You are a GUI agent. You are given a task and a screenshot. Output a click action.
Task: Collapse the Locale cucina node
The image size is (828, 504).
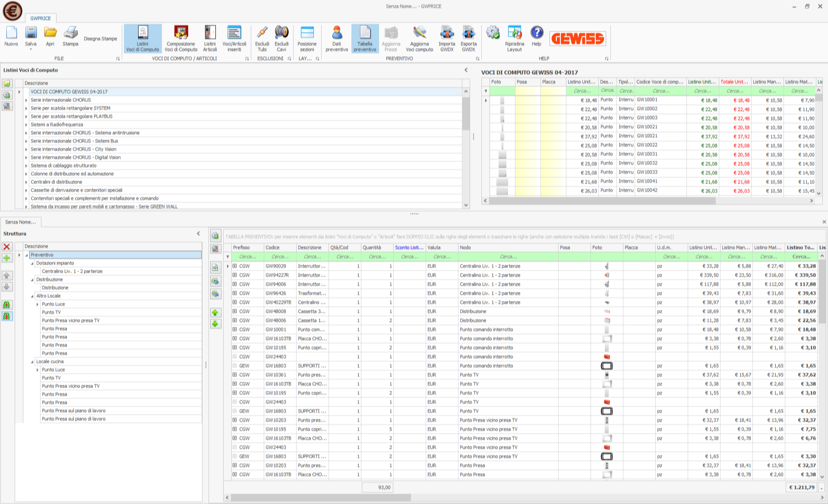point(32,362)
